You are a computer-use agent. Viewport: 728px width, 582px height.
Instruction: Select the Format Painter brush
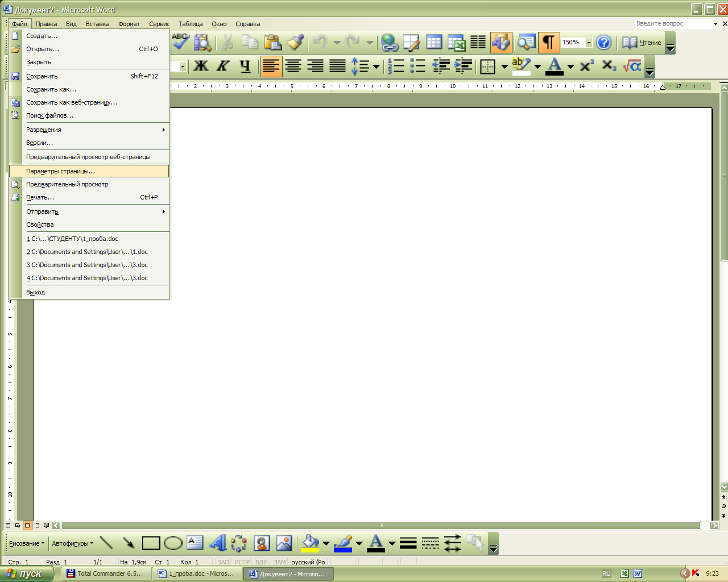coord(295,42)
